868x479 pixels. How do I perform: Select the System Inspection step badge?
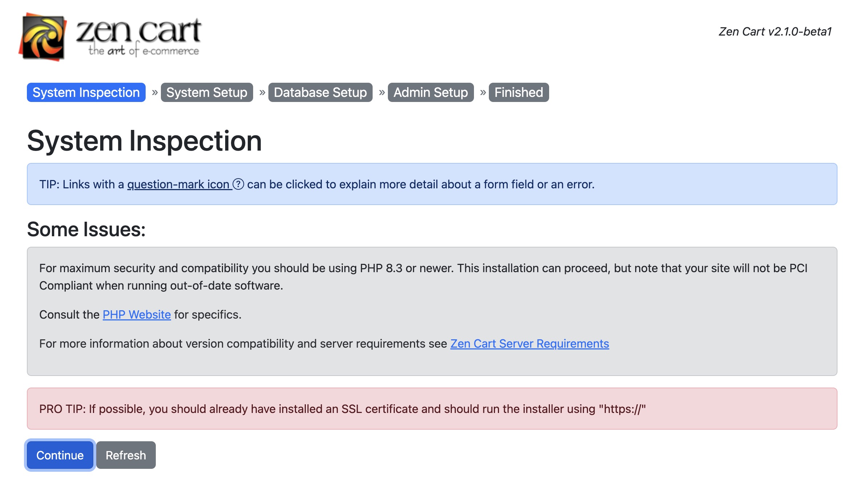click(86, 92)
